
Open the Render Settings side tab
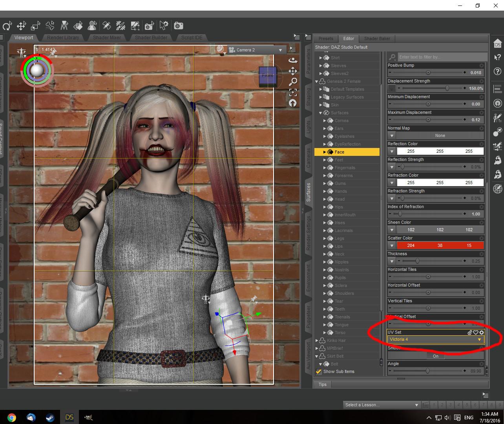(x=309, y=233)
